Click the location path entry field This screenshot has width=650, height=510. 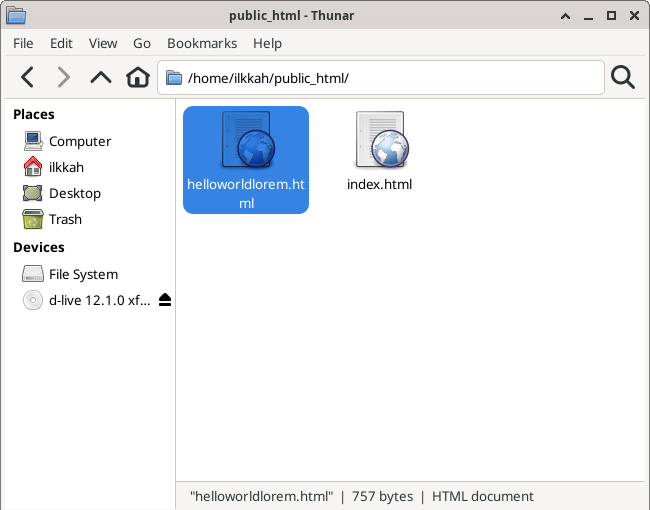click(390, 78)
